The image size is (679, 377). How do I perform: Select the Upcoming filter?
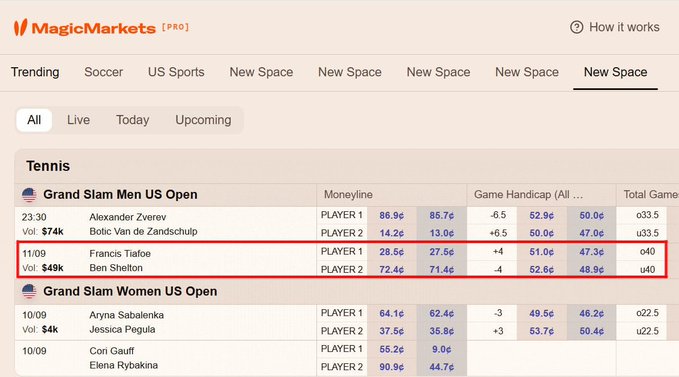(x=203, y=120)
